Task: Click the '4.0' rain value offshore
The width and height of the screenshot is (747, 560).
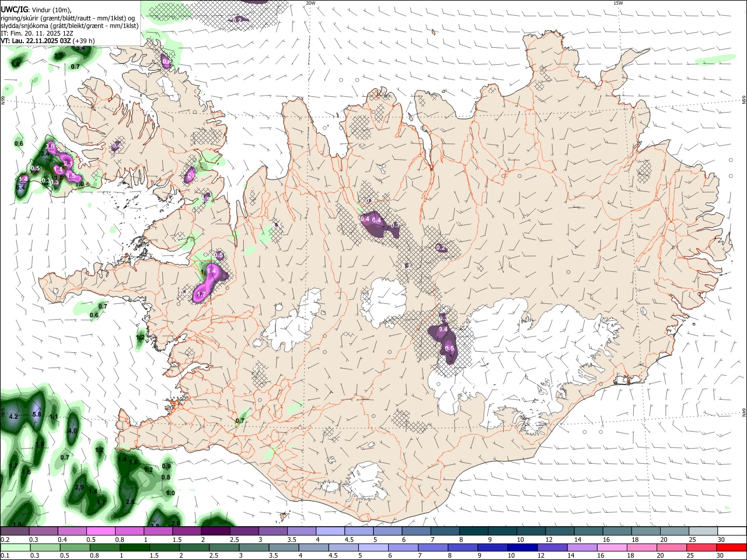Action: 72,430
